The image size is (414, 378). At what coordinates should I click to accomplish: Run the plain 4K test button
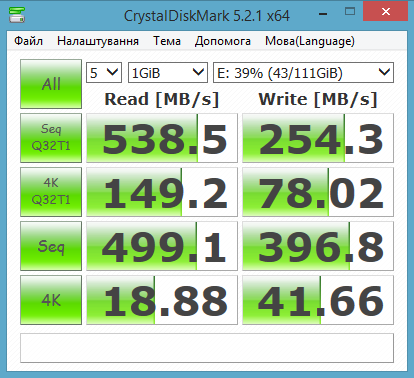(x=51, y=300)
